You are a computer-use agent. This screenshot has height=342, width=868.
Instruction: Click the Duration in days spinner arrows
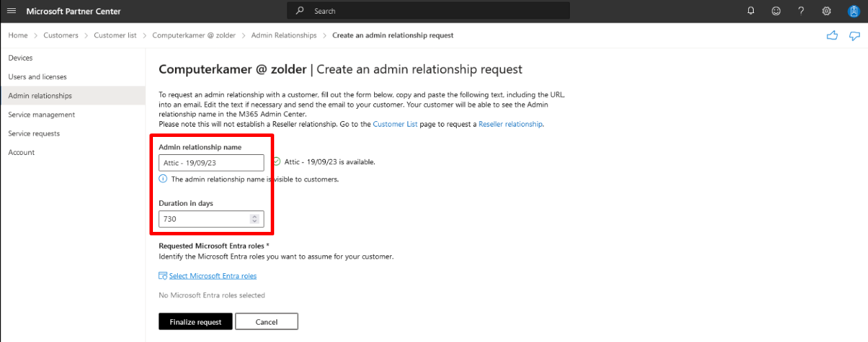(254, 219)
